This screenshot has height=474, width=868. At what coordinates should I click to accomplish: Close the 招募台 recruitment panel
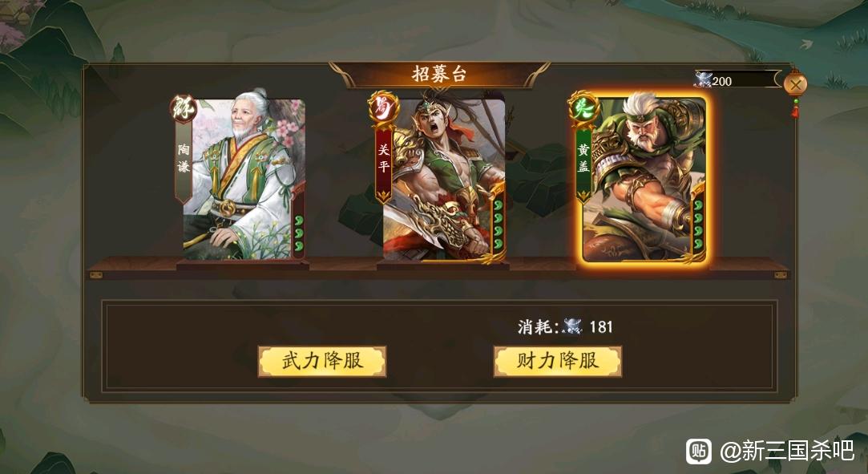[x=796, y=85]
